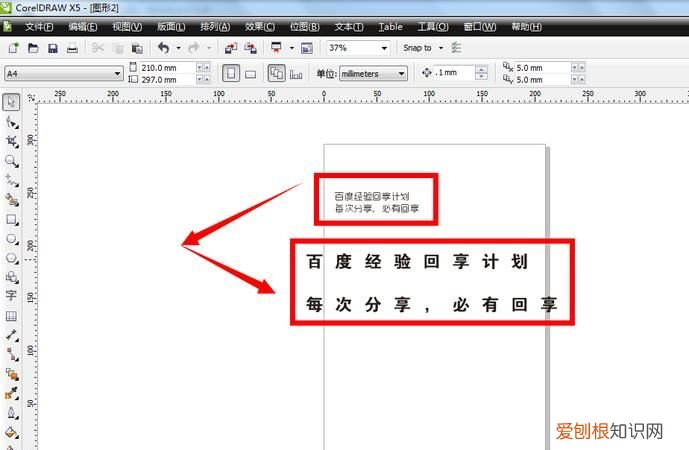This screenshot has height=450, width=689.
Task: Click the duplicate distance x field 5.0 mm
Action: tap(542, 68)
